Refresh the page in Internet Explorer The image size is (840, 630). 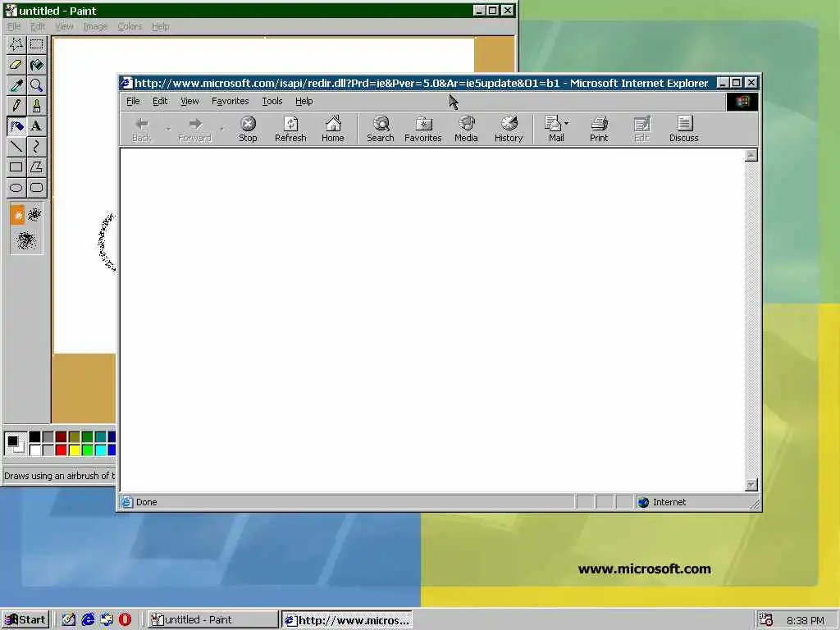click(290, 129)
